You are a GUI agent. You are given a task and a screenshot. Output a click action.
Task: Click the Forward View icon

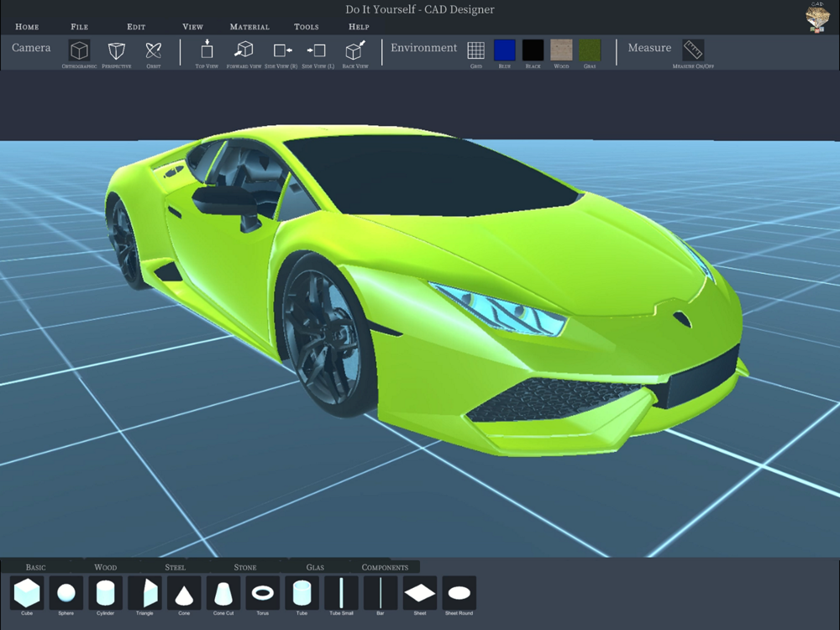(x=244, y=50)
